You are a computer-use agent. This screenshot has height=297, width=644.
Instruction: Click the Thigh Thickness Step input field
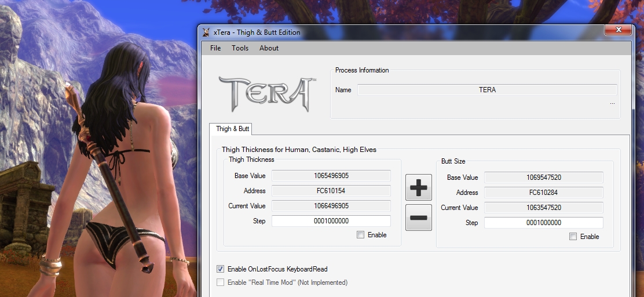coord(331,221)
